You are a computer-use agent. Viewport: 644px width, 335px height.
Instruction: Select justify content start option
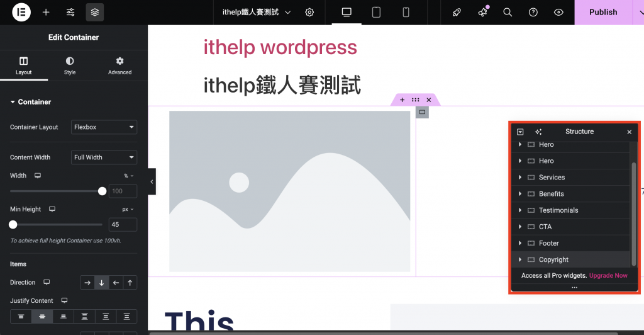coord(21,317)
